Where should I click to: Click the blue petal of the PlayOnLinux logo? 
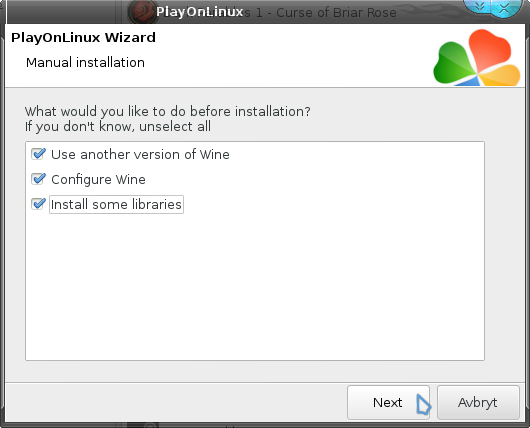(469, 81)
